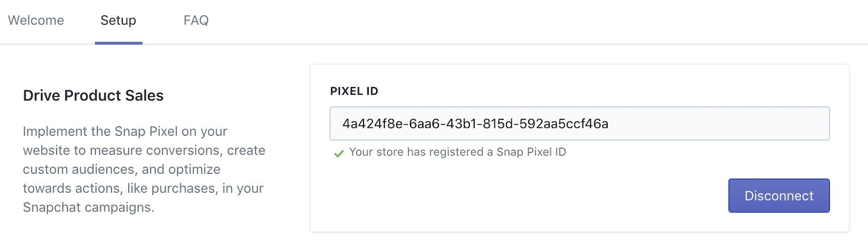868x244 pixels.
Task: Click the 'Snapchat campaigns.' text line
Action: 89,207
